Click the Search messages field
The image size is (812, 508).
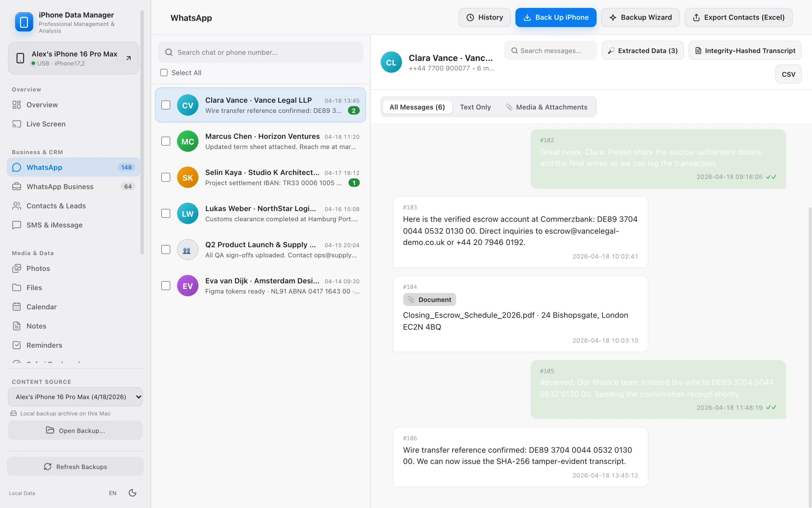(x=550, y=50)
